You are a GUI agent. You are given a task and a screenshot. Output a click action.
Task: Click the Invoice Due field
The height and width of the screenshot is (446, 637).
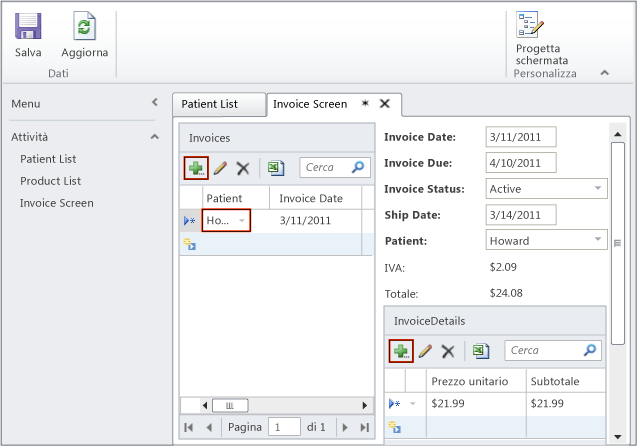click(521, 163)
